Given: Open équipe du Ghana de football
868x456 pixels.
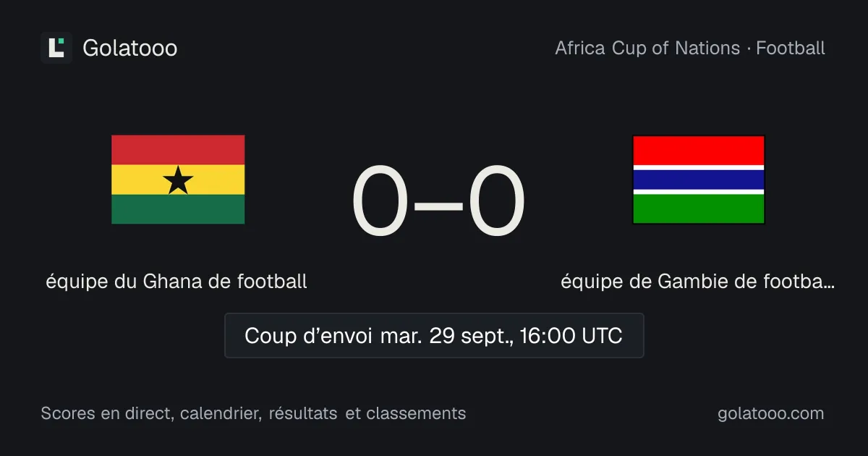Looking at the screenshot, I should click(x=176, y=282).
